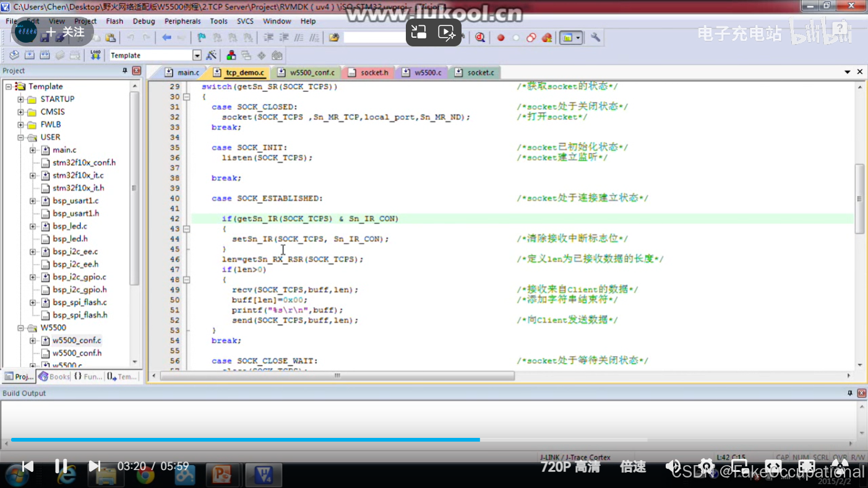
Task: Click the unindent selection icon
Action: click(285, 38)
